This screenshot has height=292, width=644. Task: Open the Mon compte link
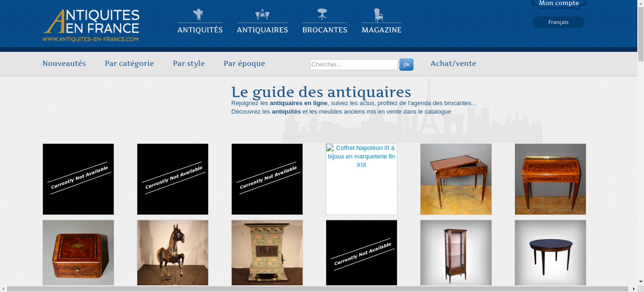pos(559,3)
